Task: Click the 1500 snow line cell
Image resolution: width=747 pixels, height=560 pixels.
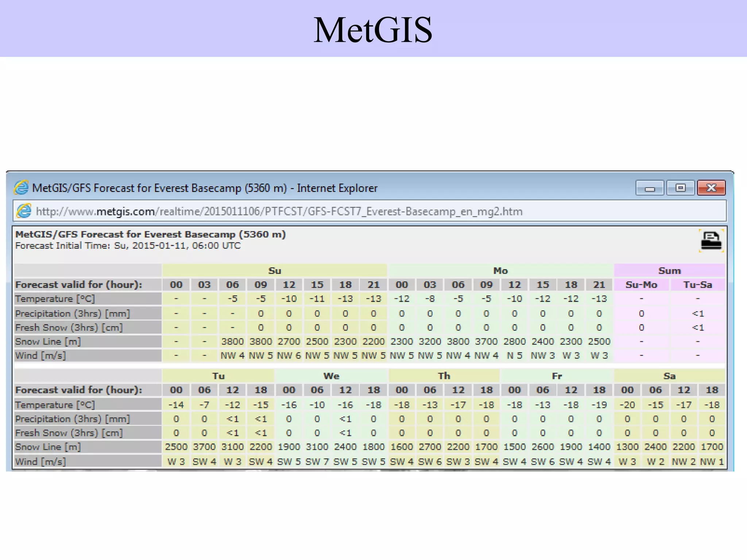Action: click(x=514, y=447)
